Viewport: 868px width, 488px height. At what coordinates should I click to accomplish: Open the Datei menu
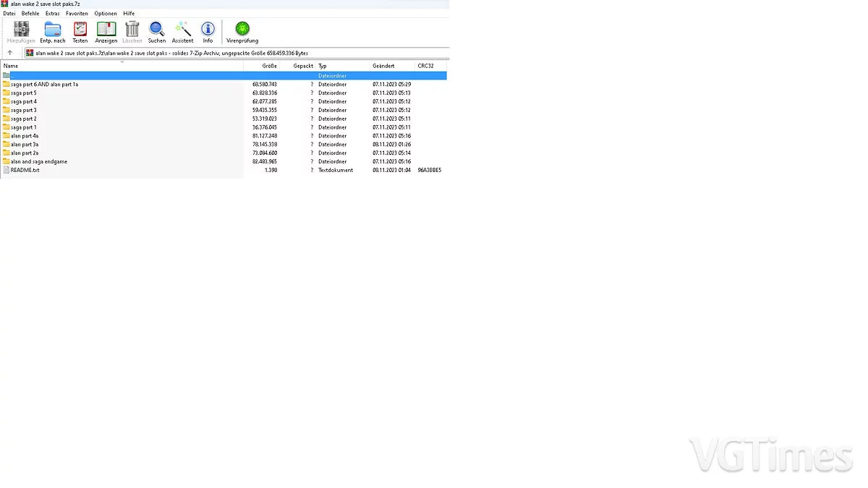click(x=9, y=14)
